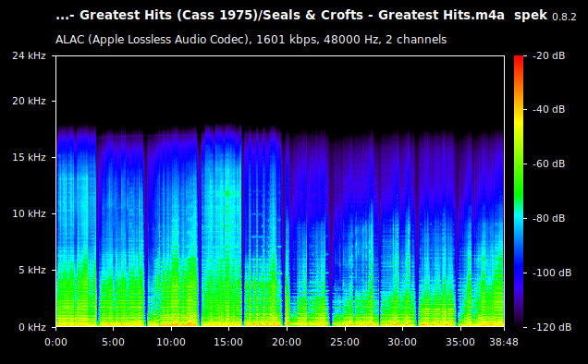
Task: Click the version number 0.8.2
Action: (564, 17)
